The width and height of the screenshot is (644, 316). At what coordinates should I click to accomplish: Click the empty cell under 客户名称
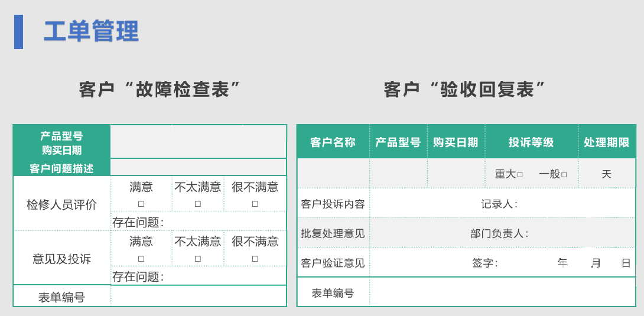click(333, 174)
